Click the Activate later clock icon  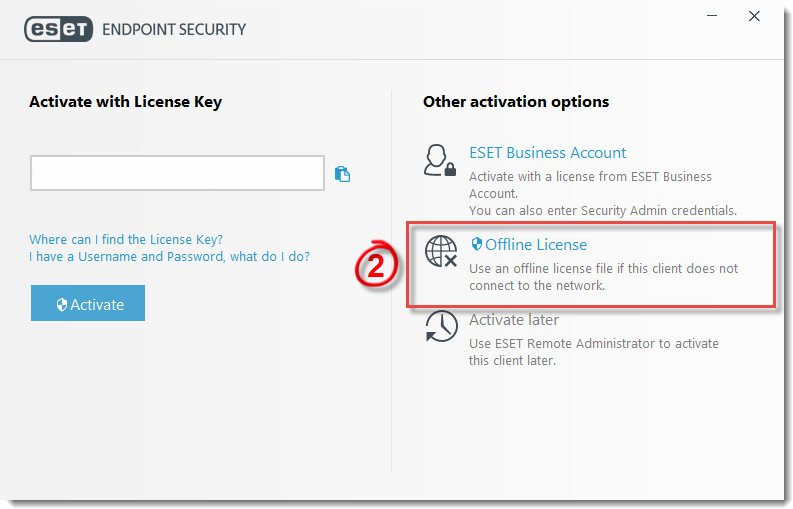441,326
